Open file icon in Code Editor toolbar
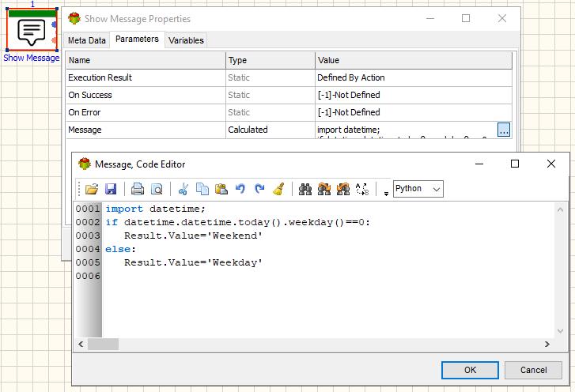 tap(92, 189)
